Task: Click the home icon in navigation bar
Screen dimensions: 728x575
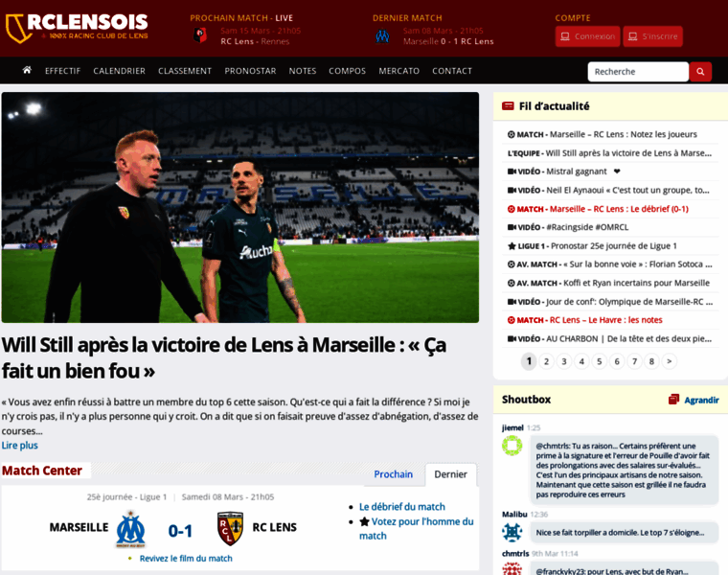Action: pos(27,70)
